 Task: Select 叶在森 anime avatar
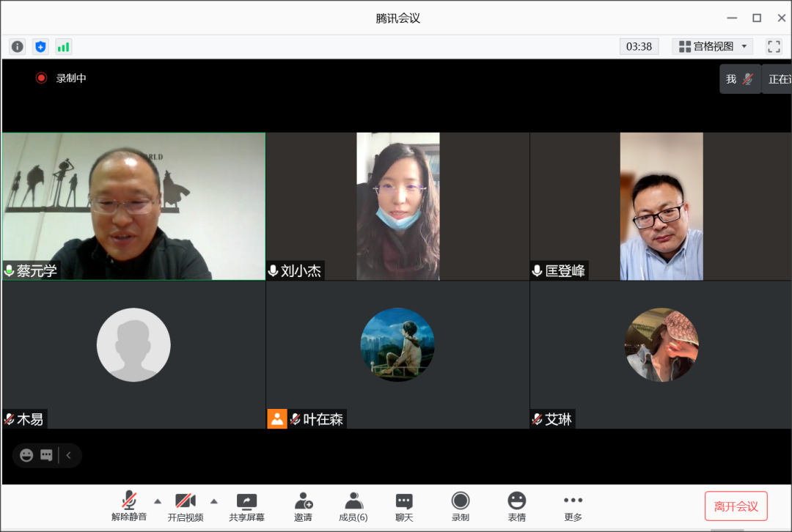pyautogui.click(x=397, y=344)
